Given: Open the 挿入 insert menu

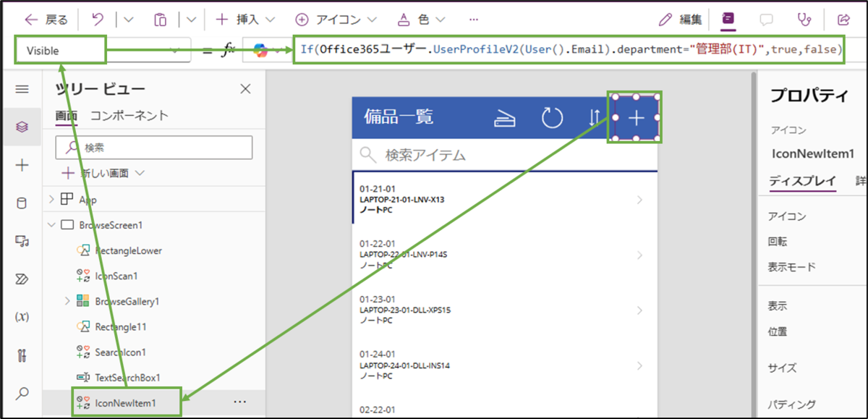Looking at the screenshot, I should 246,20.
